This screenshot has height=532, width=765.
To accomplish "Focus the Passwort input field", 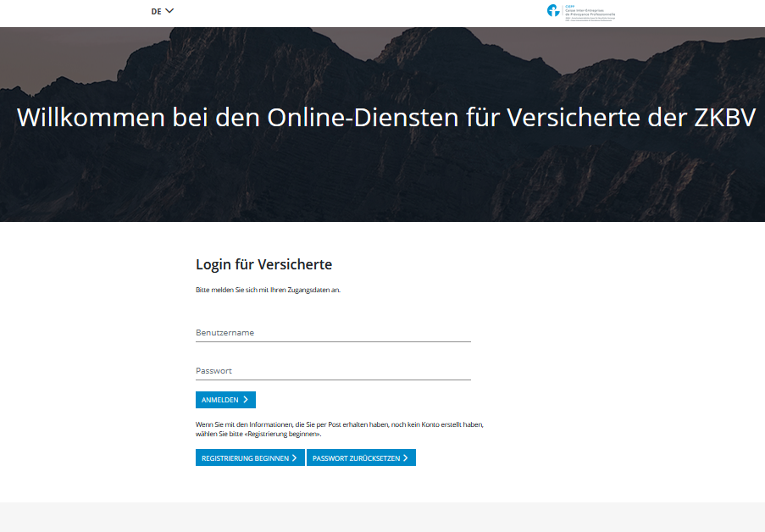I will point(333,371).
